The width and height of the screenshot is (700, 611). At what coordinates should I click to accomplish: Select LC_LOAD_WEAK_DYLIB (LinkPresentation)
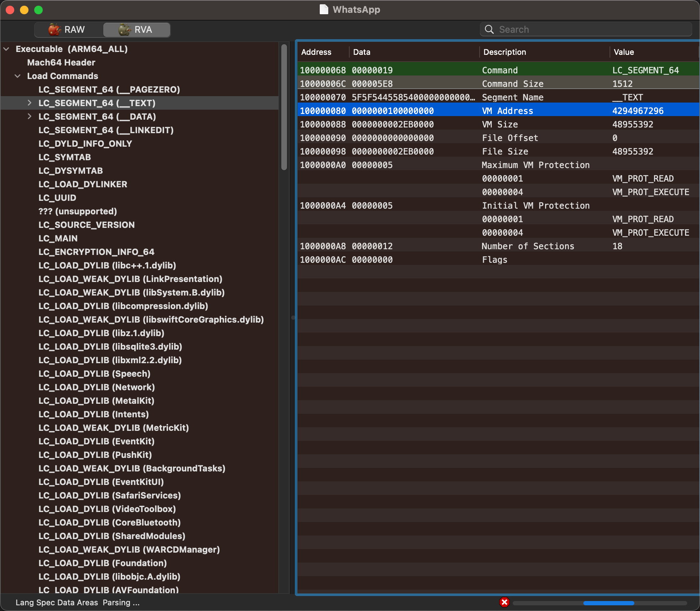131,279
